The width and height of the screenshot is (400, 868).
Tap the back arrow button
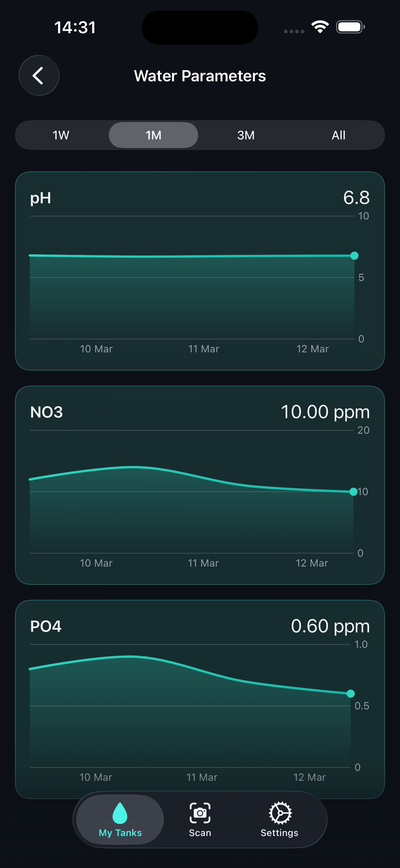(39, 75)
